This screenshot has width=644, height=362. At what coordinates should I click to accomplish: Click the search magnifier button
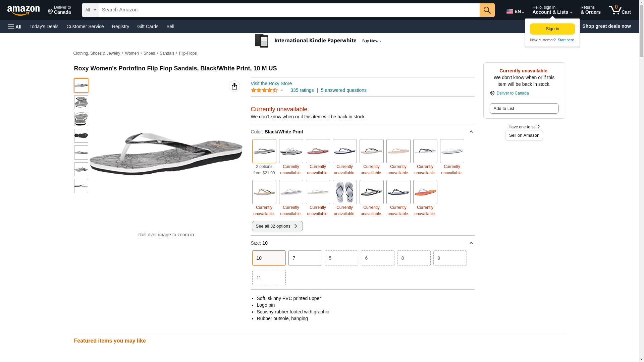coord(487,10)
